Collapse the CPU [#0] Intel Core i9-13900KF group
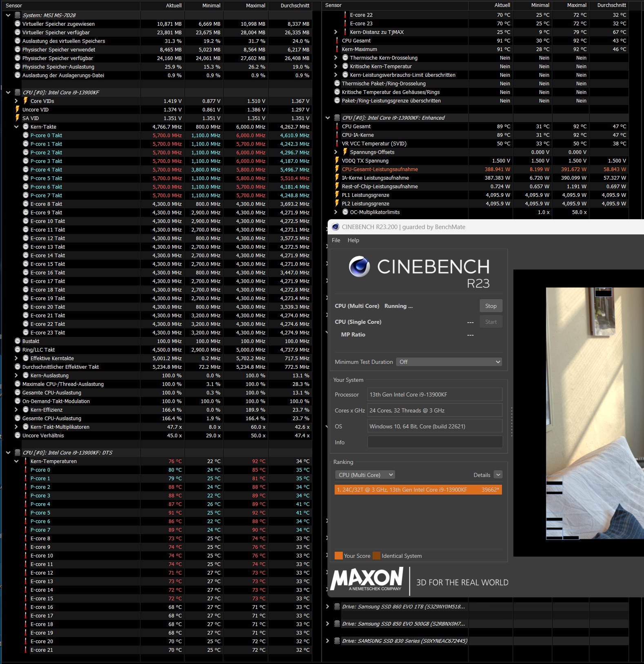 click(x=8, y=92)
